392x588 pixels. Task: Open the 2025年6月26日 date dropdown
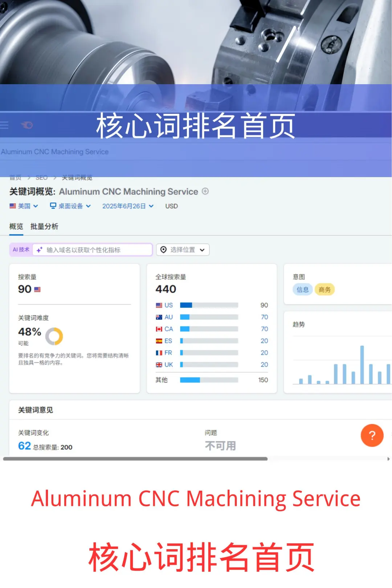coord(128,206)
